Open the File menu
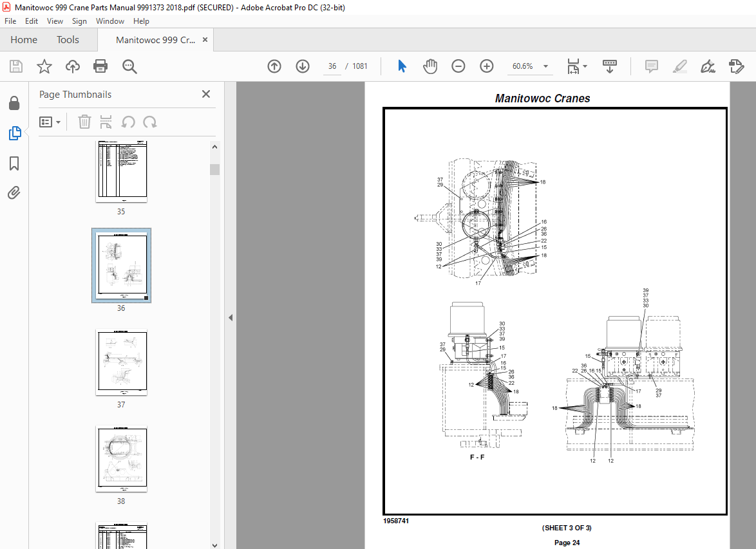 (10, 21)
